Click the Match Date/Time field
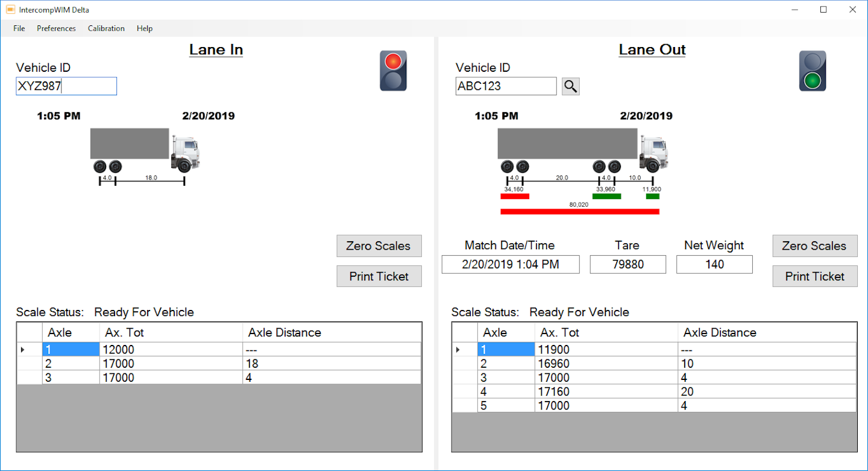 point(510,264)
